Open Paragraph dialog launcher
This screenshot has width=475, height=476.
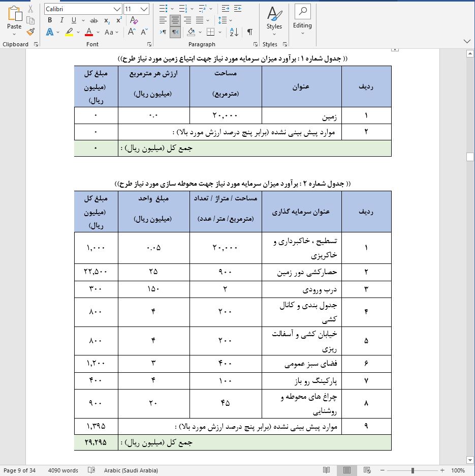pyautogui.click(x=256, y=44)
